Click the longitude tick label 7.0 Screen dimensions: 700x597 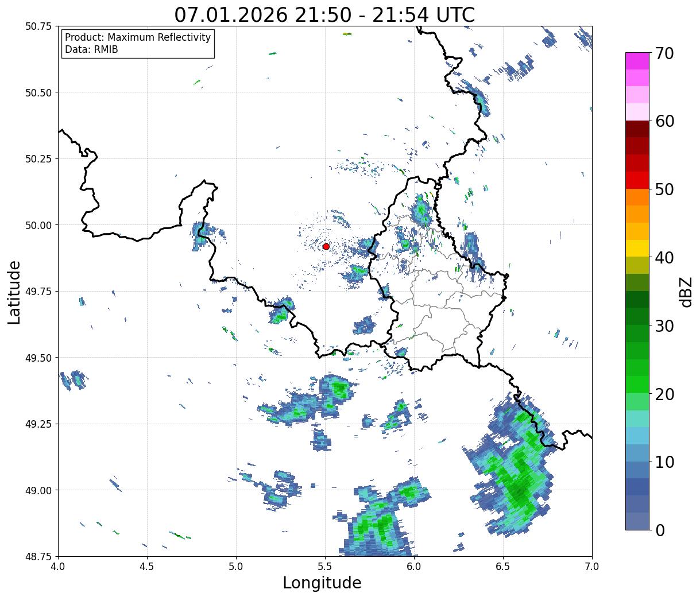592,567
